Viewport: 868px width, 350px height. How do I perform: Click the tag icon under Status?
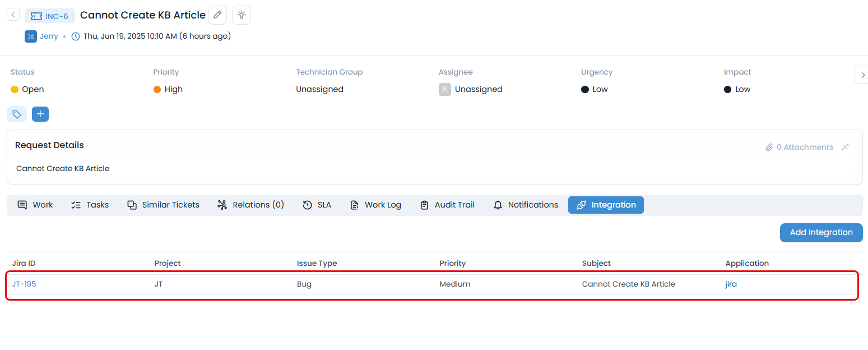(x=17, y=114)
